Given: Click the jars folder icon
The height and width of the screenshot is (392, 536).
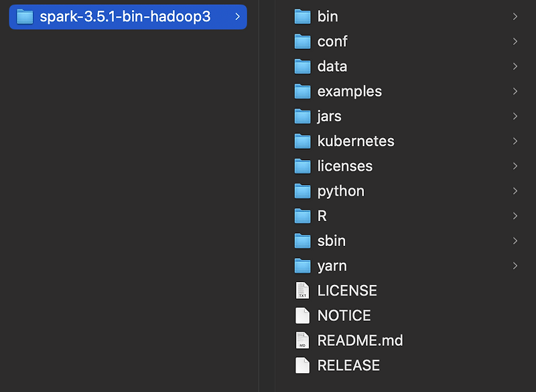Looking at the screenshot, I should click(303, 117).
